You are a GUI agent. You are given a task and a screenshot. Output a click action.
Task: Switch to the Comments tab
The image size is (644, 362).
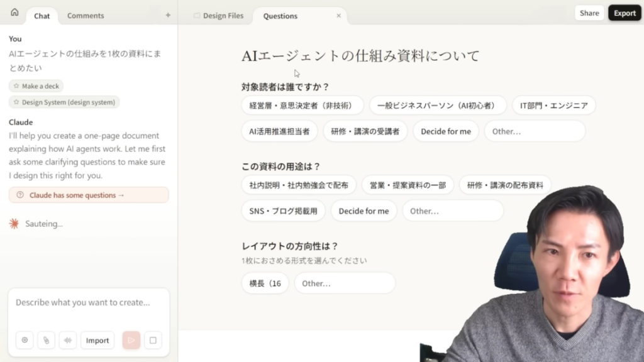pyautogui.click(x=85, y=16)
